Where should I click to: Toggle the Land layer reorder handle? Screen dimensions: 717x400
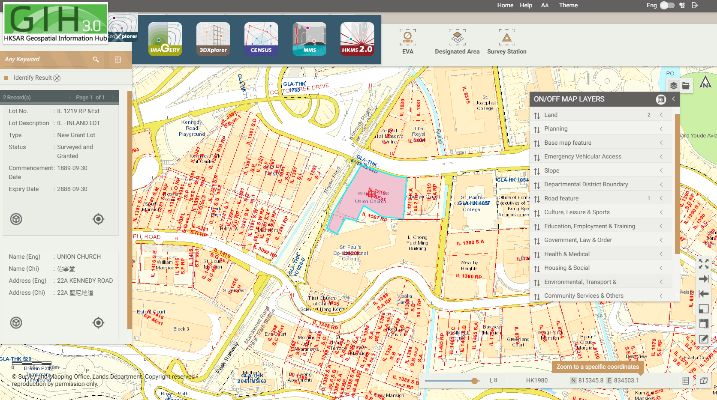pos(537,116)
